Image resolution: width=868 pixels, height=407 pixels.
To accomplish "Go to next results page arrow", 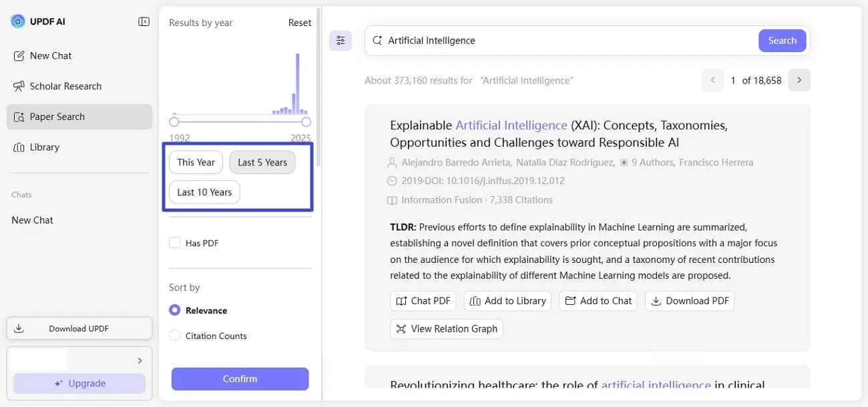I will pos(799,80).
